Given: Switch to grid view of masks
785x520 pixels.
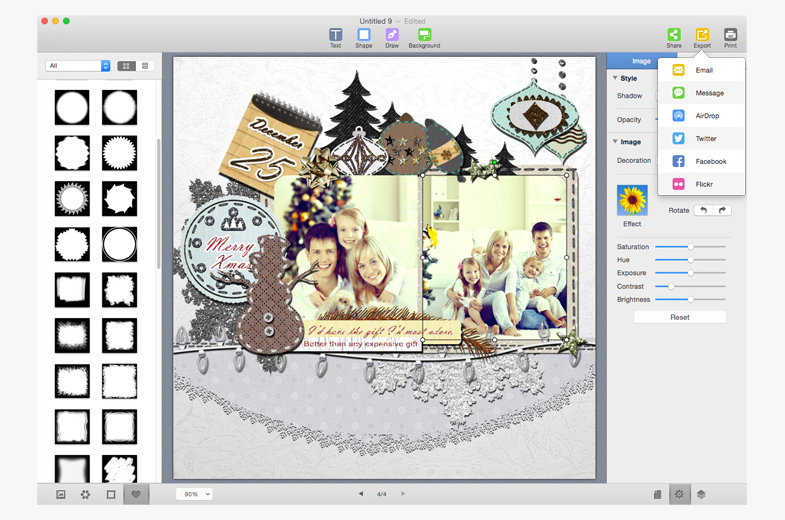Looking at the screenshot, I should pyautogui.click(x=126, y=66).
